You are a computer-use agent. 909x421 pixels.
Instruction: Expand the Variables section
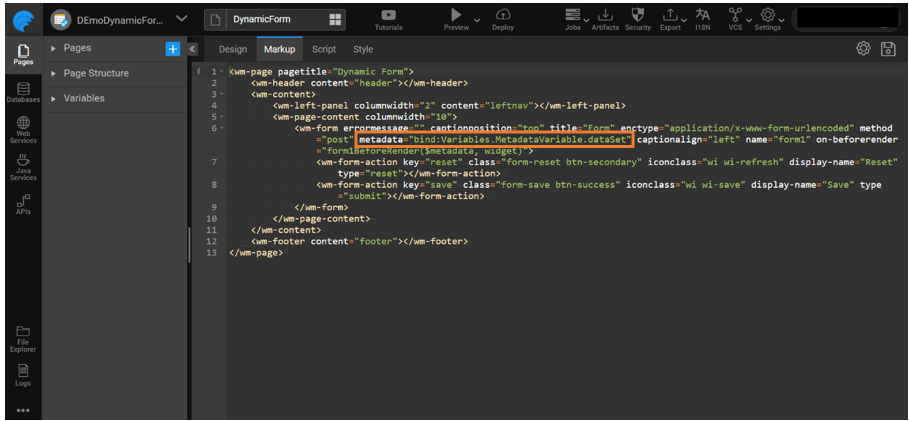[53, 98]
